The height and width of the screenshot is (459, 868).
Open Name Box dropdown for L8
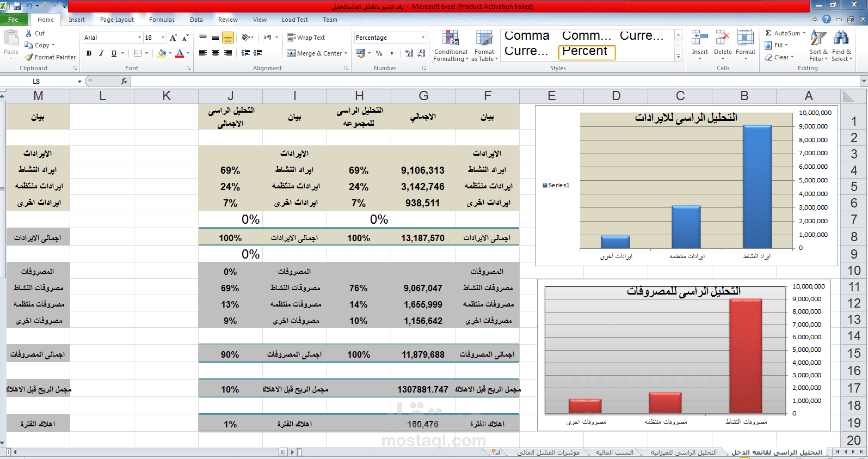pyautogui.click(x=79, y=81)
